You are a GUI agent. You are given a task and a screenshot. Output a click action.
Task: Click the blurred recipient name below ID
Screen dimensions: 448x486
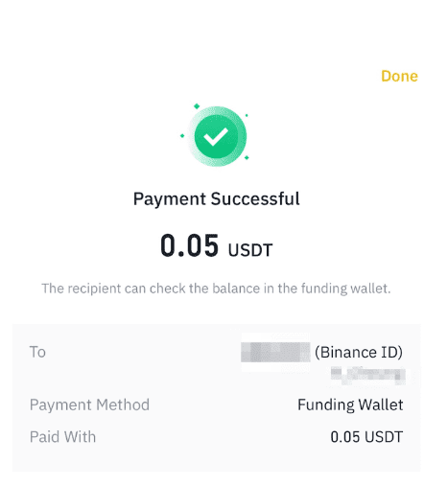point(368,376)
